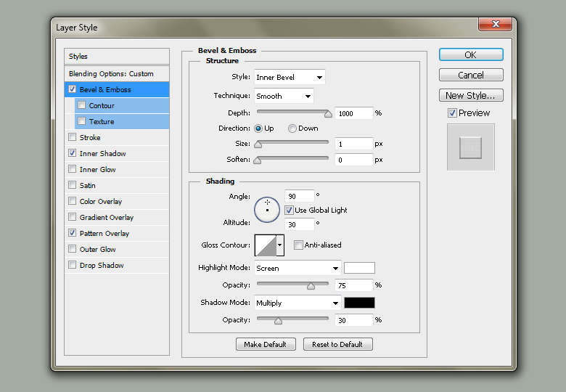Open the Gloss Contour picker arrow
The image size is (566, 392).
(x=280, y=245)
